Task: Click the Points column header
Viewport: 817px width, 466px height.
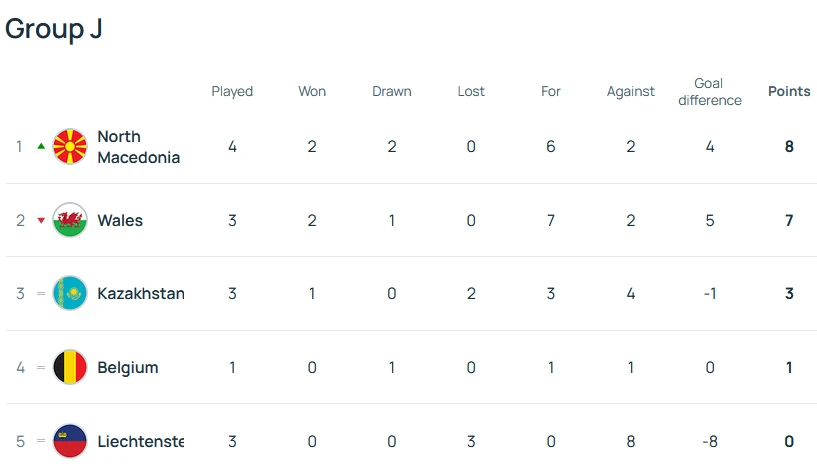Action: click(789, 91)
